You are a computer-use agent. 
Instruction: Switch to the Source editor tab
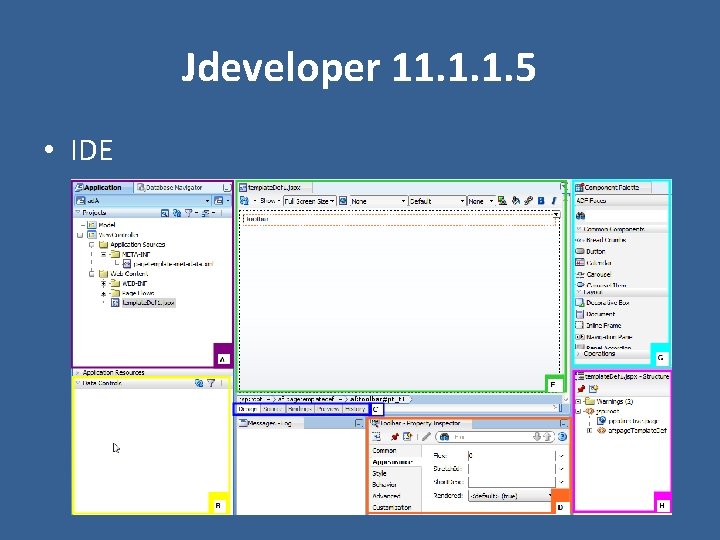(273, 409)
